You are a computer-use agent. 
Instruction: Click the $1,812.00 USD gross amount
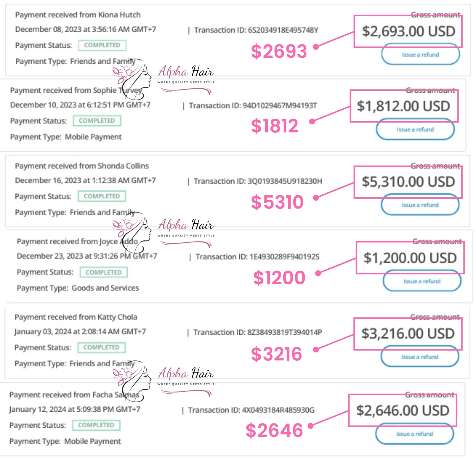tap(403, 106)
